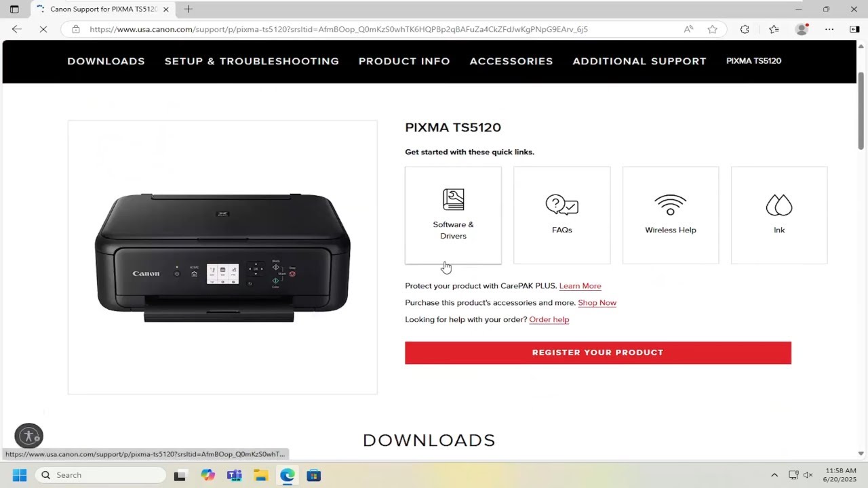The height and width of the screenshot is (488, 868).
Task: Open the Software & Drivers quick link
Action: pos(453,215)
